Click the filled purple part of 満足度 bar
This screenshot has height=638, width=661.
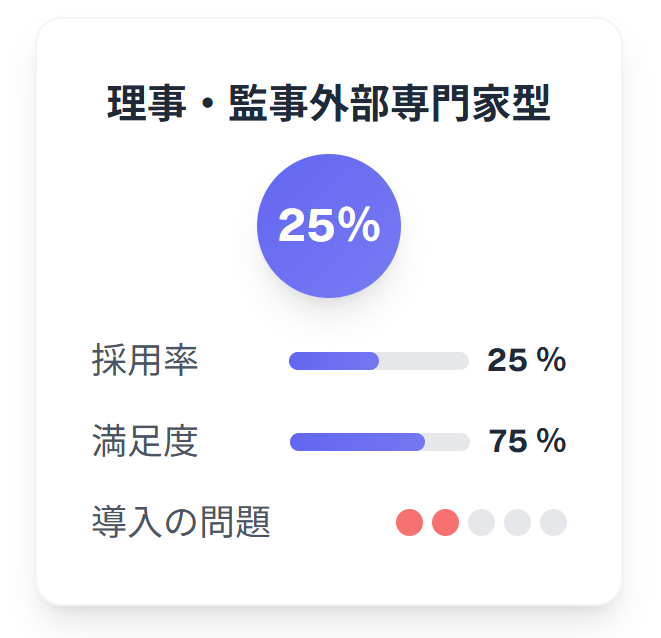pos(357,442)
